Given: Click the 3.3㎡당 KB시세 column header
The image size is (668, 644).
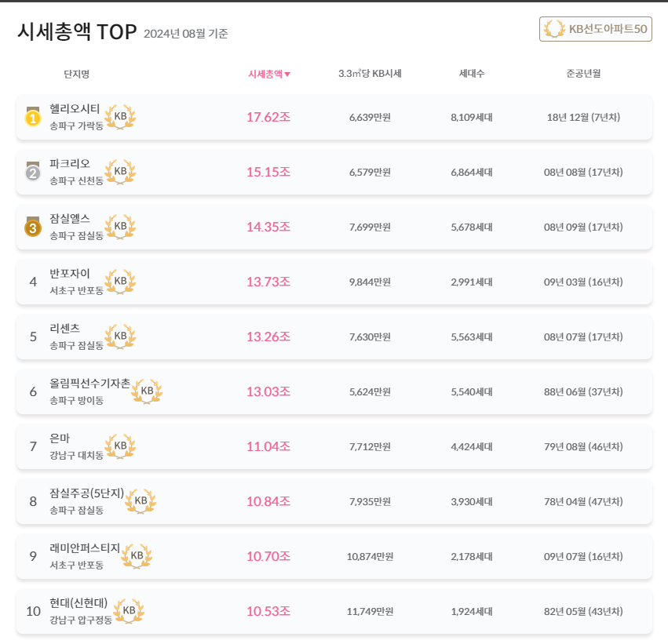Looking at the screenshot, I should click(370, 74).
